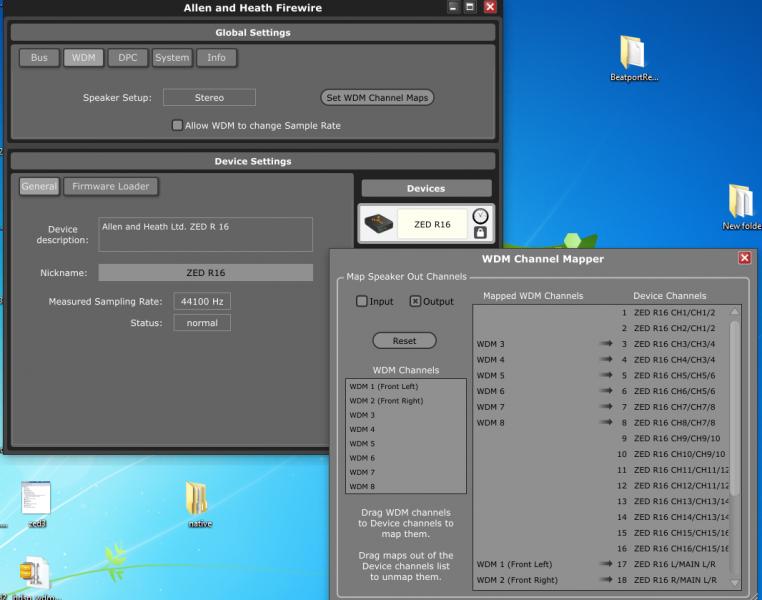This screenshot has width=762, height=600.
Task: Select WDM 4 in WDM Channels list
Action: 406,429
